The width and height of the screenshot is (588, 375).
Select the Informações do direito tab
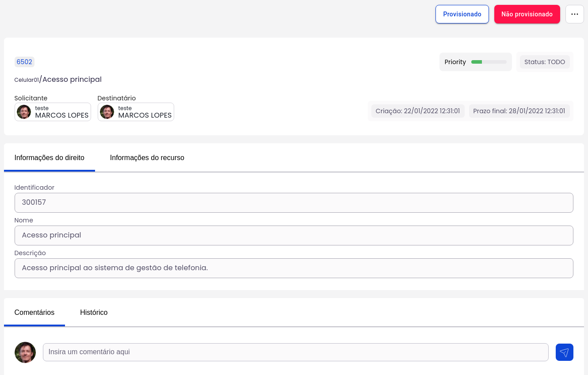(x=49, y=157)
